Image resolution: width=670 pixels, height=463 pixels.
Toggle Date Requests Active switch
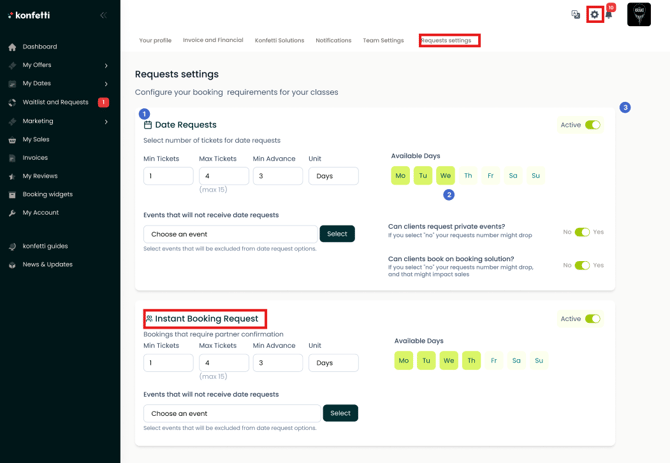(593, 125)
